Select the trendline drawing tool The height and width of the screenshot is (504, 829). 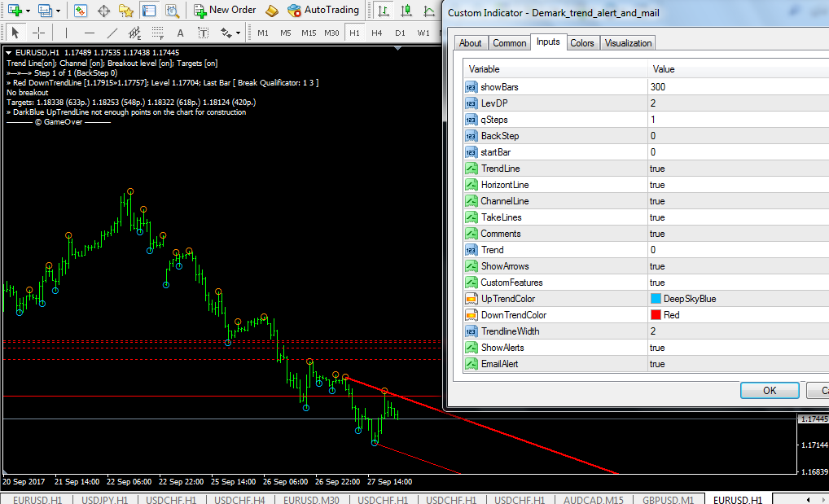pos(112,33)
